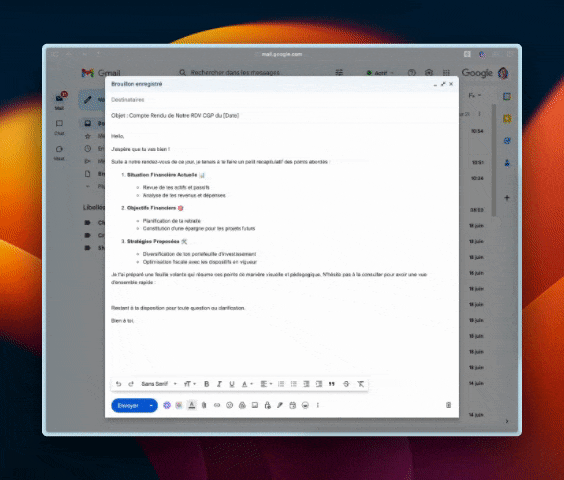Remove formatting with the clear-format icon
The image size is (564, 480).
(x=360, y=384)
